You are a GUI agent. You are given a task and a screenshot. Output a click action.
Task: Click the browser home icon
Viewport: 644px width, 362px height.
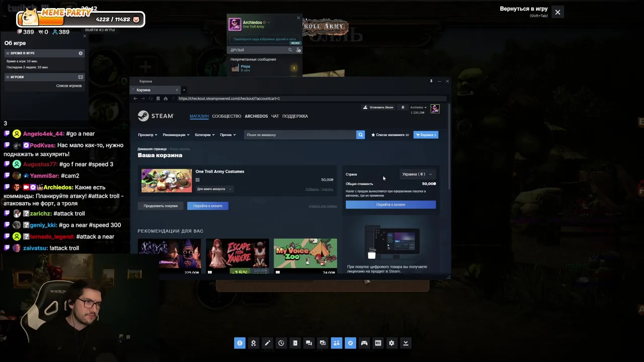166,99
